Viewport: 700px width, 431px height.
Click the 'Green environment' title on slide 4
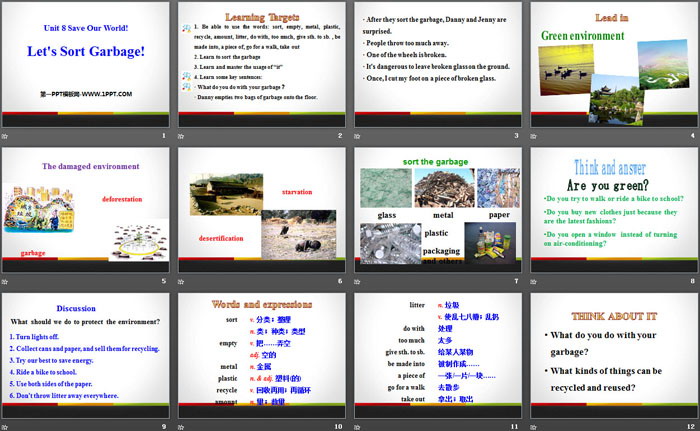click(583, 36)
